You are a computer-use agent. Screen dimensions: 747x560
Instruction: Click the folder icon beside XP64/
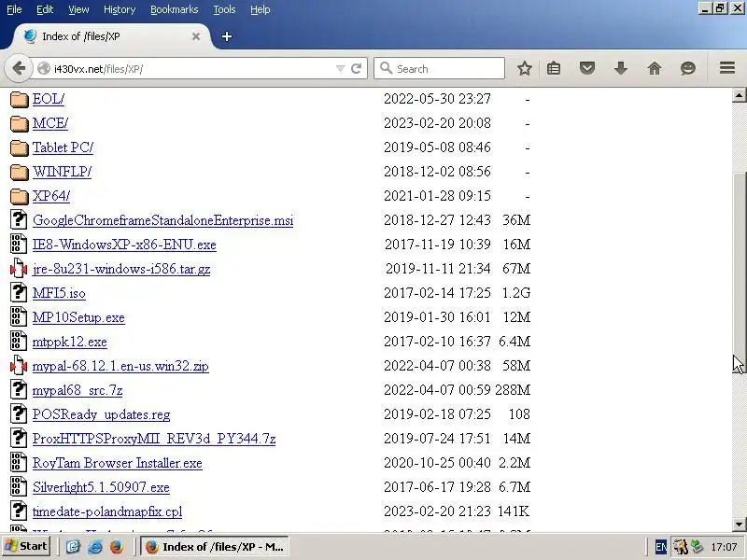coord(19,197)
